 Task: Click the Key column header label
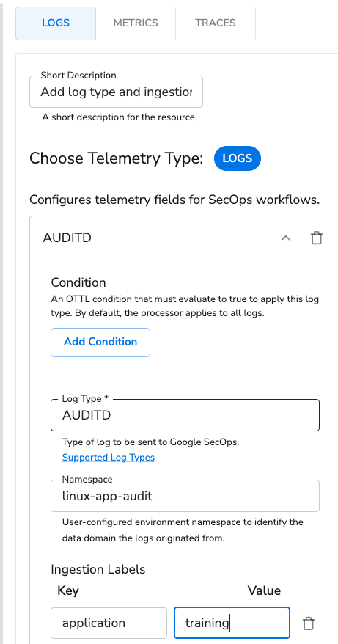68,591
